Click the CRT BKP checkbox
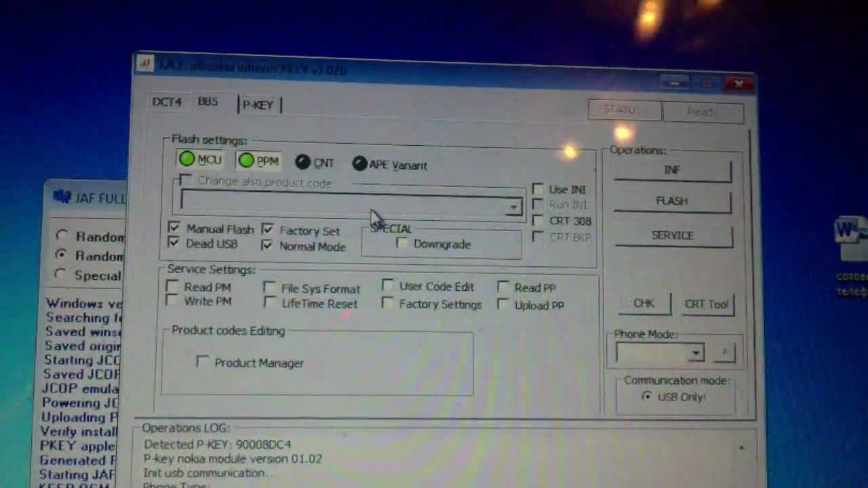This screenshot has width=868, height=488. (538, 237)
